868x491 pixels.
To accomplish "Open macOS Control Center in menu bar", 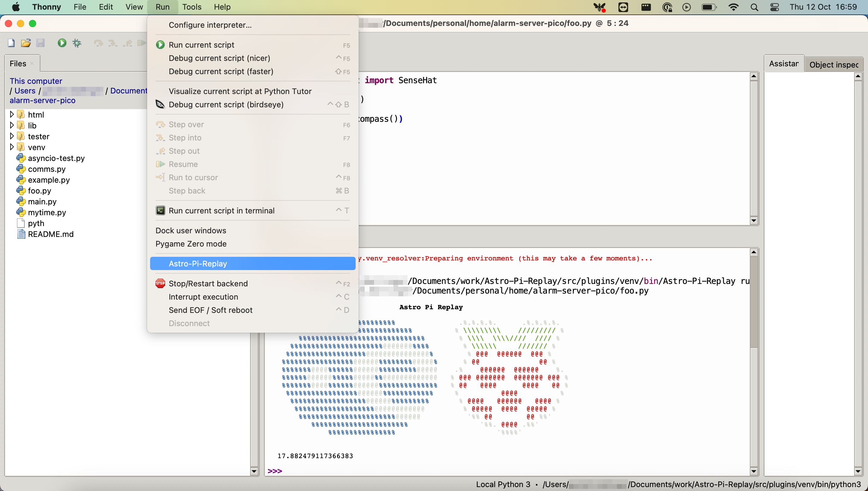I will coord(774,7).
